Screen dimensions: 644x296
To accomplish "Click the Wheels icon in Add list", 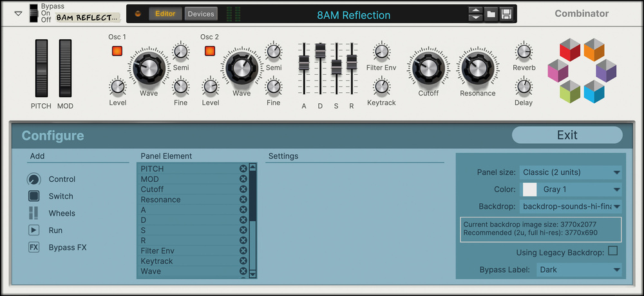I will point(33,213).
